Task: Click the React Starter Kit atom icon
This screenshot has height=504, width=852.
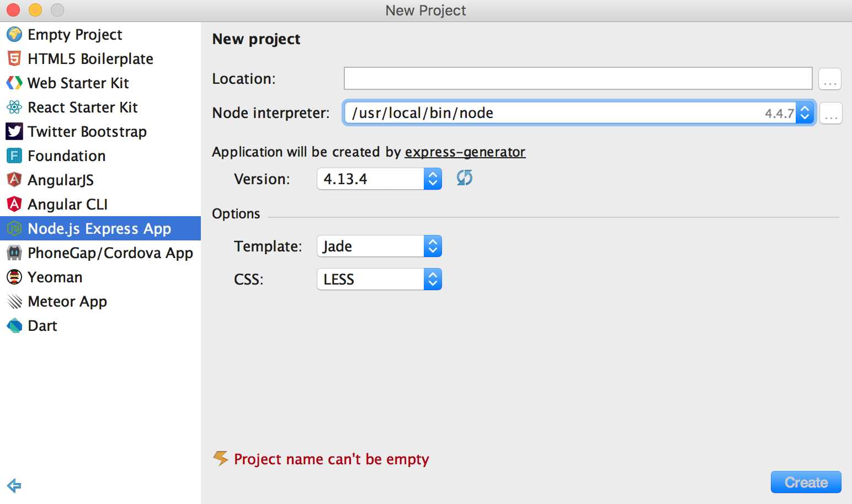Action: point(14,107)
